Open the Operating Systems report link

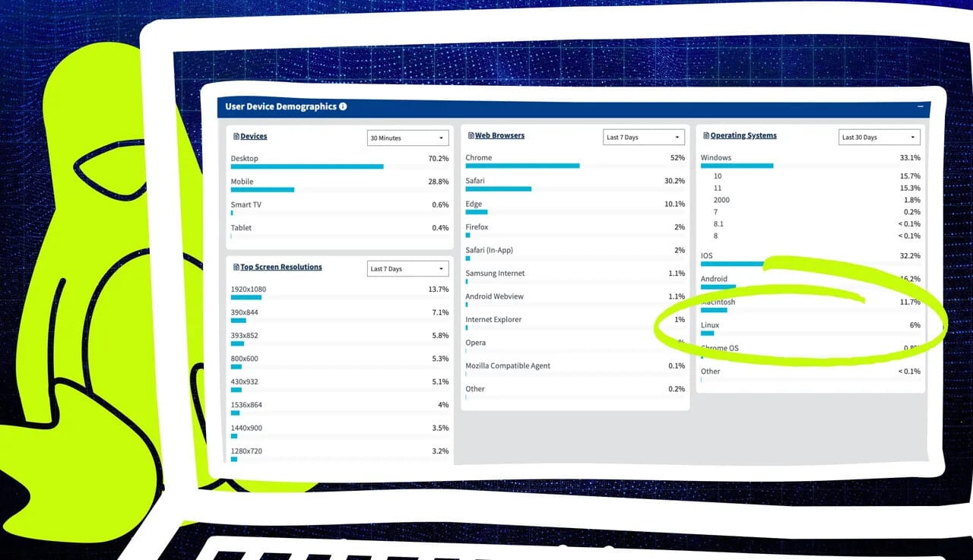pos(743,136)
